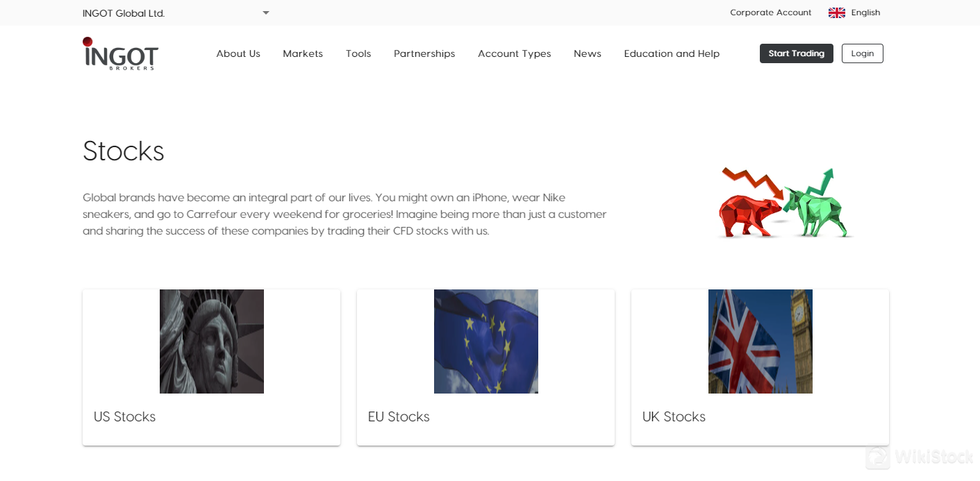
Task: Open the Union Jack Big Ben thumbnail
Action: tap(761, 341)
